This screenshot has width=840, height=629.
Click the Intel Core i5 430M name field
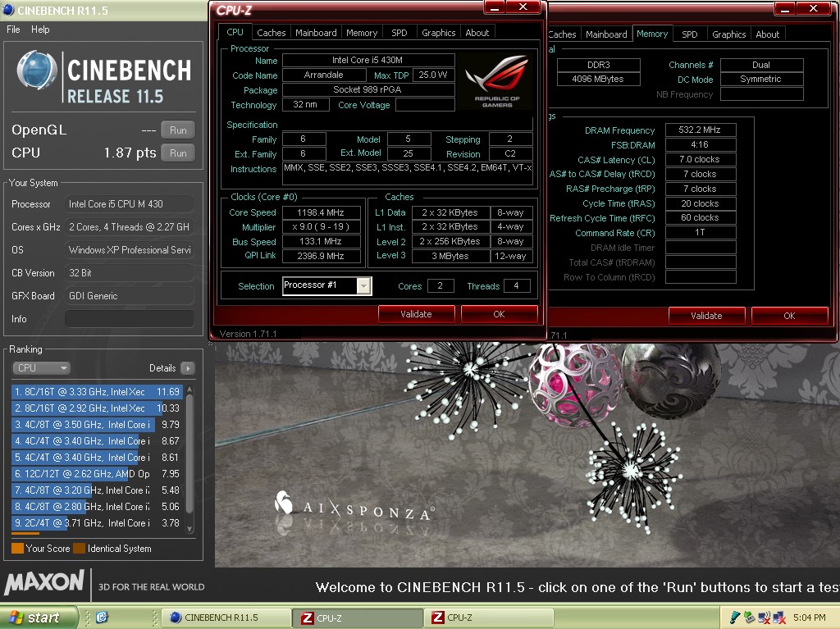pyautogui.click(x=368, y=60)
